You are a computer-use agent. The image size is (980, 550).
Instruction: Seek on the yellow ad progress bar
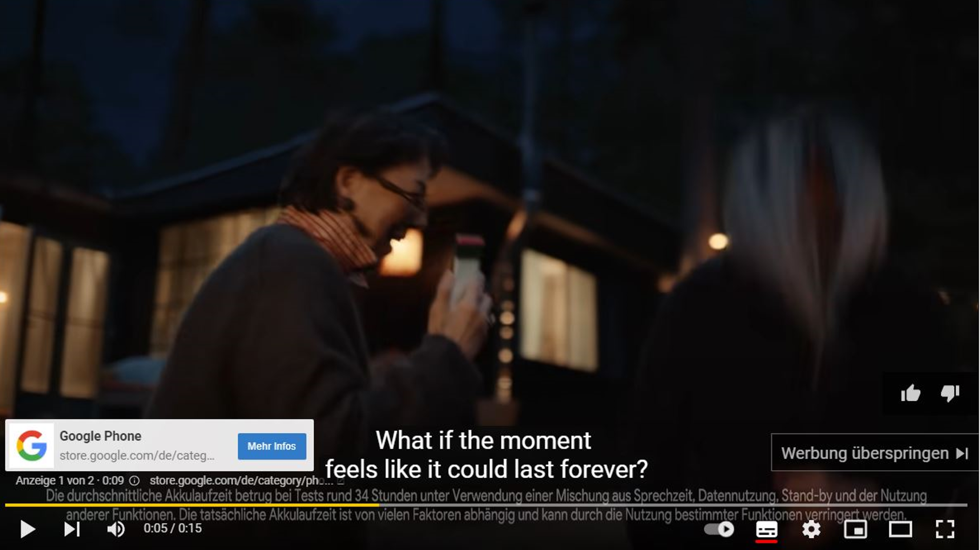(x=192, y=505)
